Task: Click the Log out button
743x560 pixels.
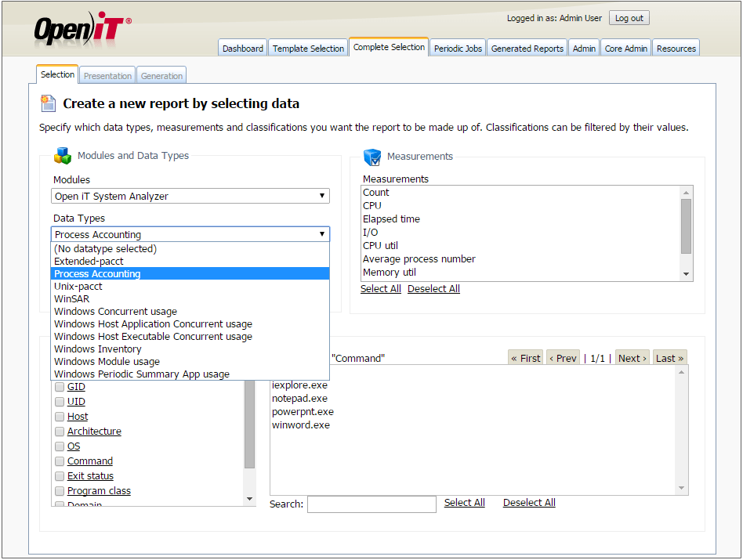Action: pos(629,18)
